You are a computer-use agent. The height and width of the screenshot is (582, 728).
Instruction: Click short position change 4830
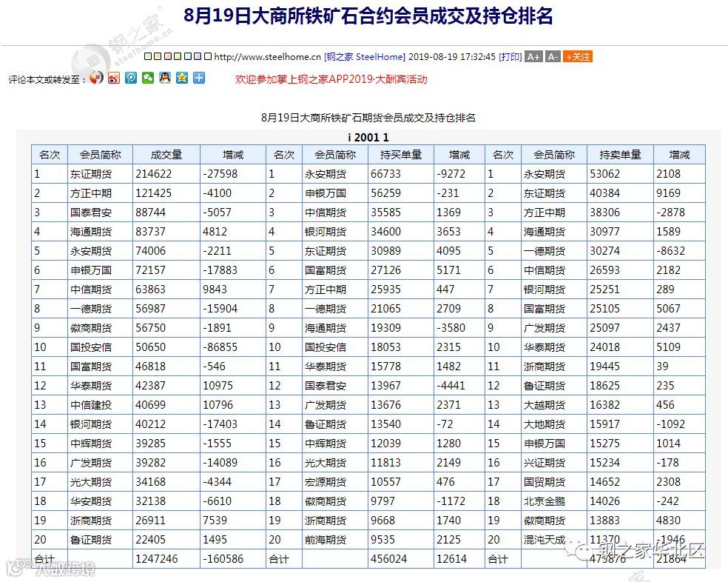coord(669,521)
